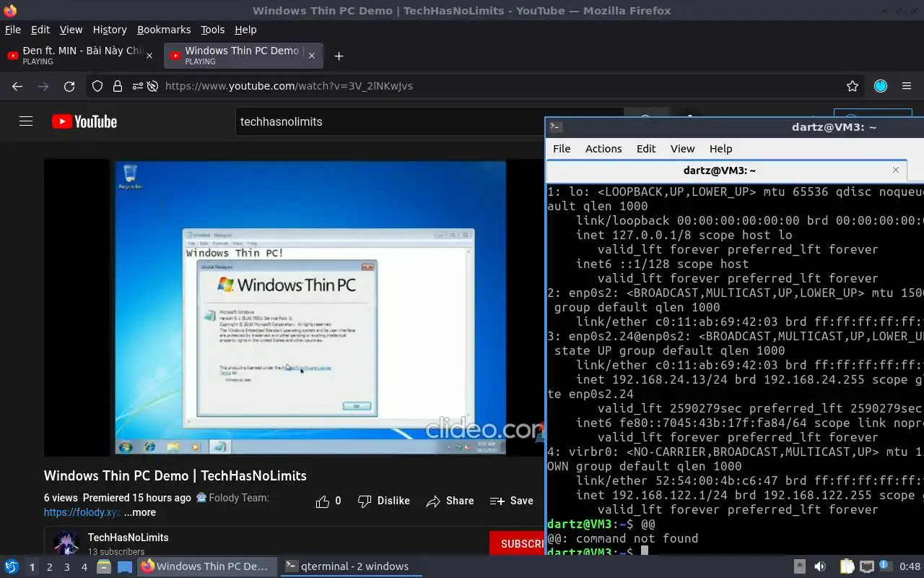Click the video title text
The width and height of the screenshot is (924, 578).
click(175, 475)
